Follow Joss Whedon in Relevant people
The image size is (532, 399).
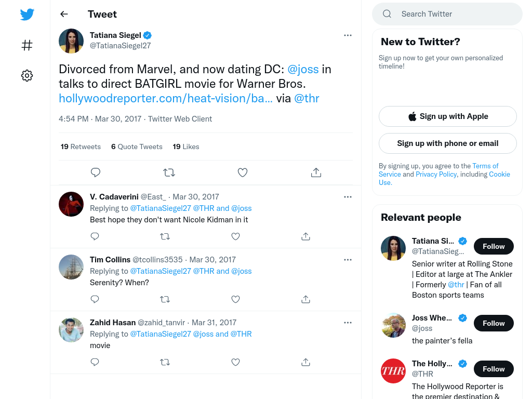click(494, 323)
